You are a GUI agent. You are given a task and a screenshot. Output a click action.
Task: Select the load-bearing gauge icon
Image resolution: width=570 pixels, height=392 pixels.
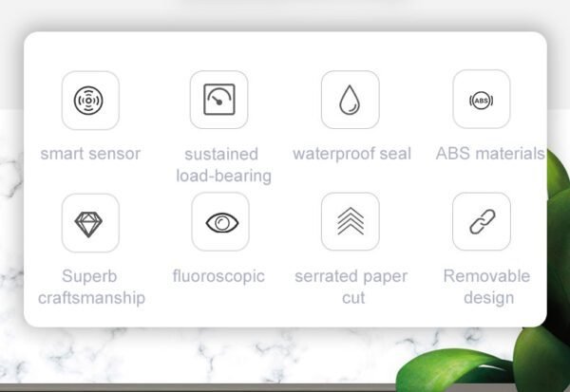click(219, 99)
